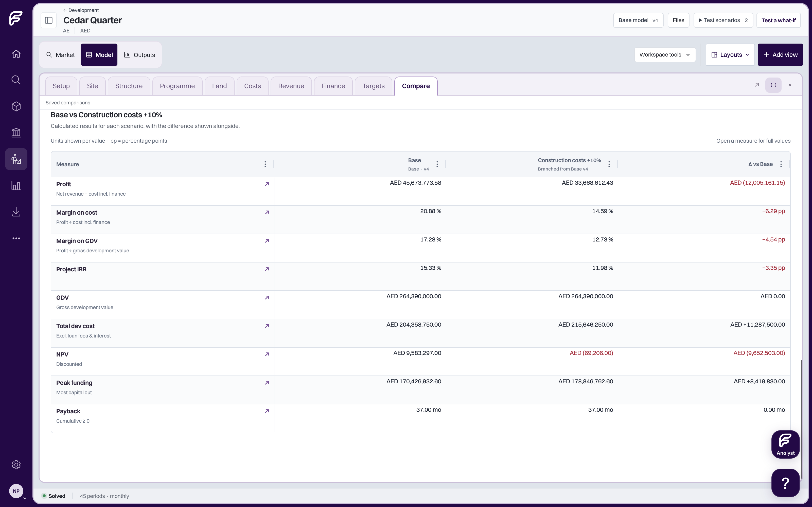Switch to the Targets tab
The width and height of the screenshot is (812, 507).
[374, 86]
